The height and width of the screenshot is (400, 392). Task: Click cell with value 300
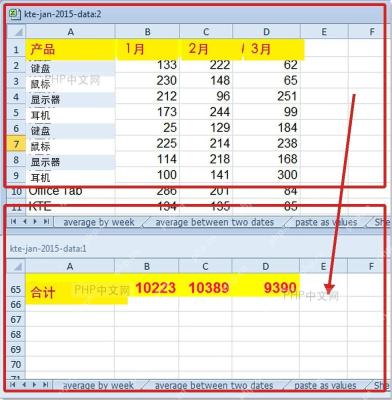click(266, 175)
